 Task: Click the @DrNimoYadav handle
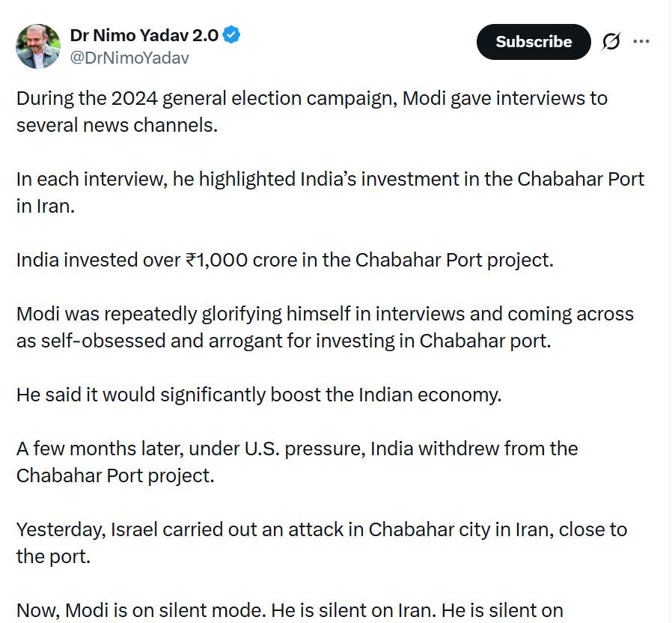[x=129, y=58]
